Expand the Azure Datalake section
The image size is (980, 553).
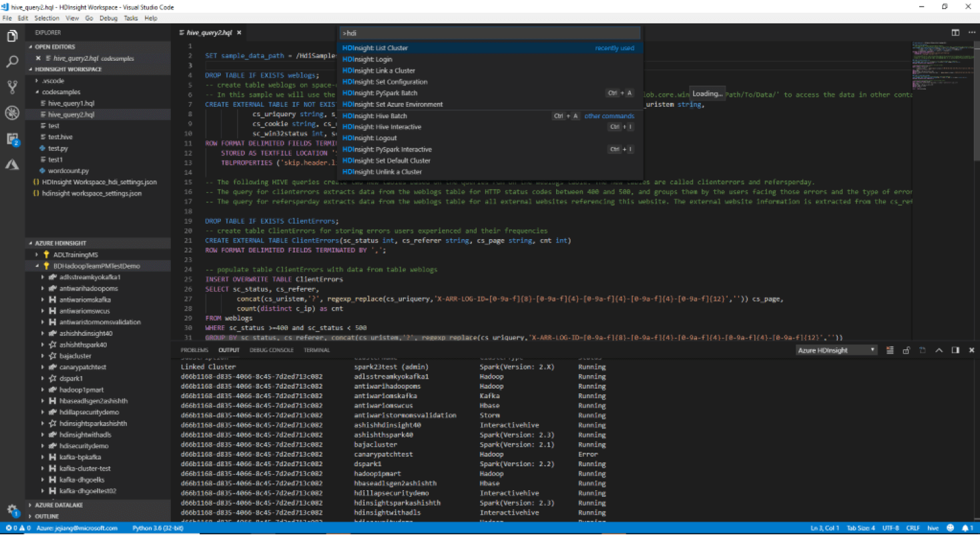pos(59,505)
